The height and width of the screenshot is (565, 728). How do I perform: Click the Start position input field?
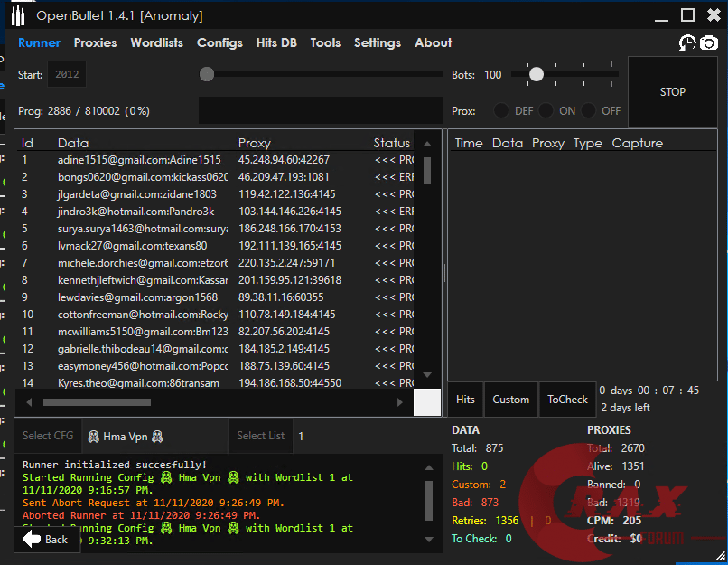click(x=67, y=75)
